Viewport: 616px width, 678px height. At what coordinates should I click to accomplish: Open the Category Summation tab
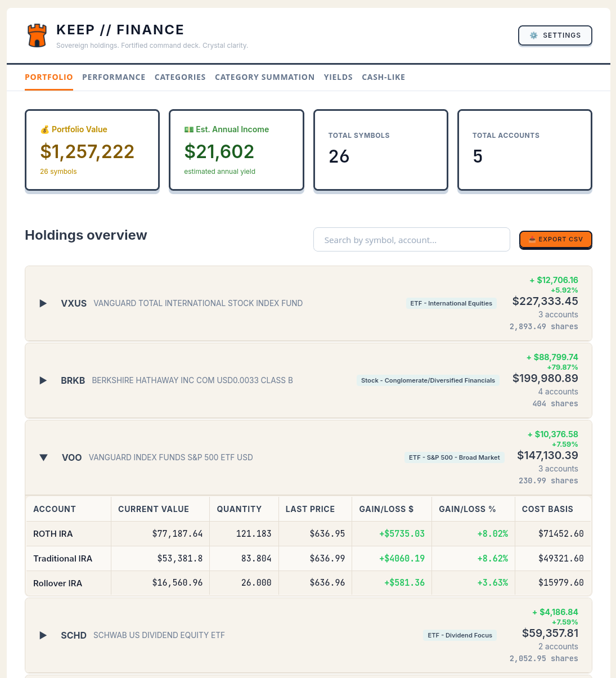pos(264,77)
